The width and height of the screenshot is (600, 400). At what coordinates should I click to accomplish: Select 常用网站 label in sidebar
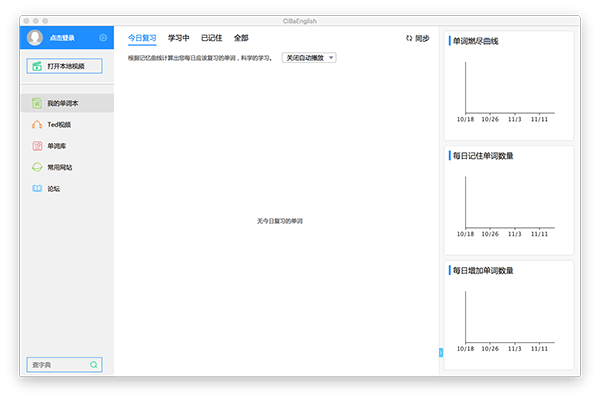[60, 167]
